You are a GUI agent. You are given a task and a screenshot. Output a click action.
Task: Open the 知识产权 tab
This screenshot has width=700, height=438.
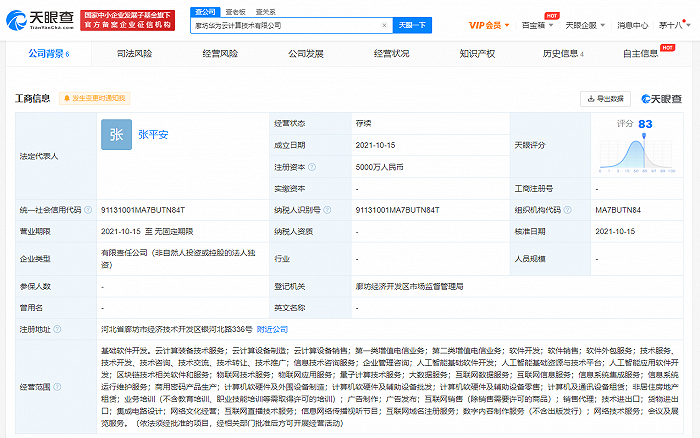479,53
